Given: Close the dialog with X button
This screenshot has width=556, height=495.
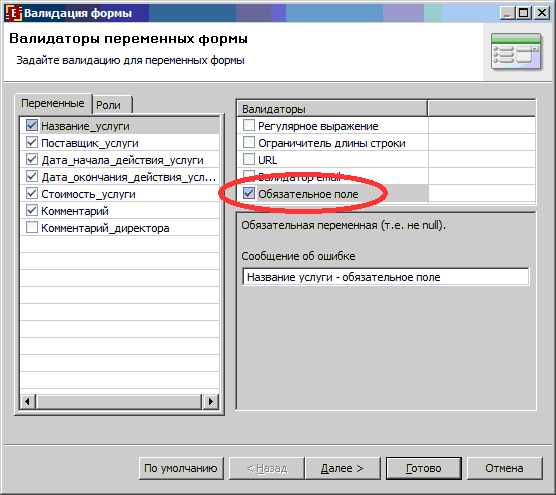Looking at the screenshot, I should pyautogui.click(x=541, y=13).
